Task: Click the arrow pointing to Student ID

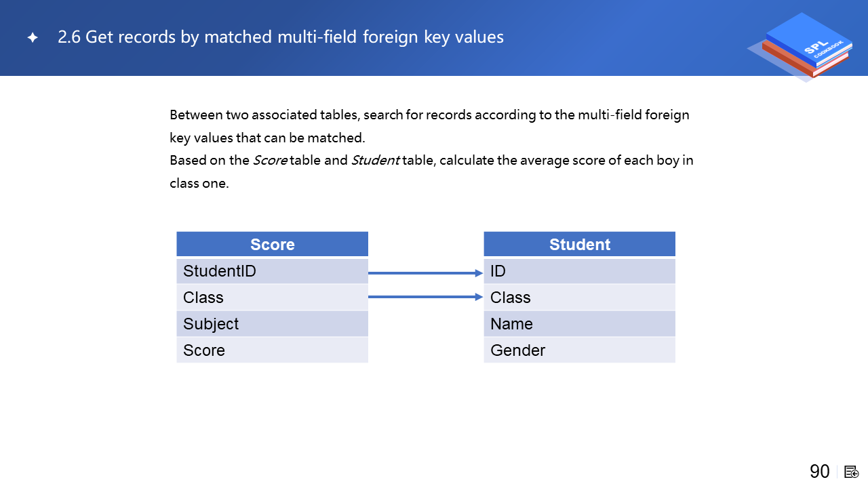Action: click(425, 273)
